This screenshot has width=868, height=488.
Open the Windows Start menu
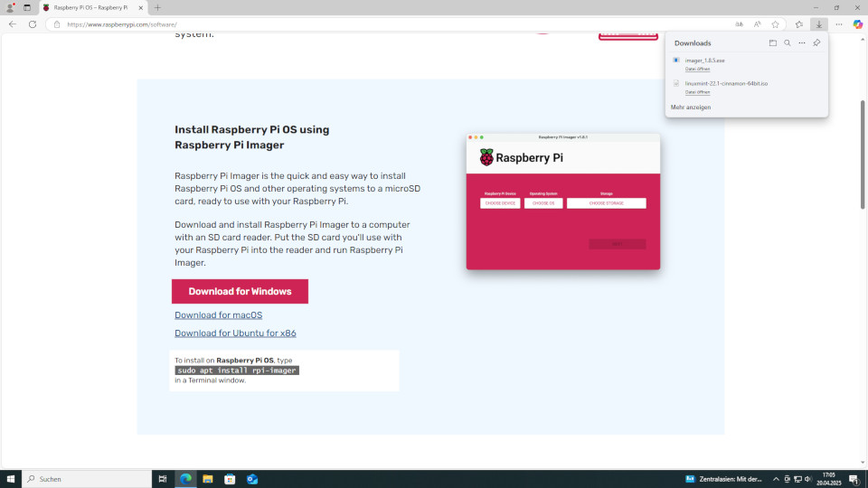point(11,479)
